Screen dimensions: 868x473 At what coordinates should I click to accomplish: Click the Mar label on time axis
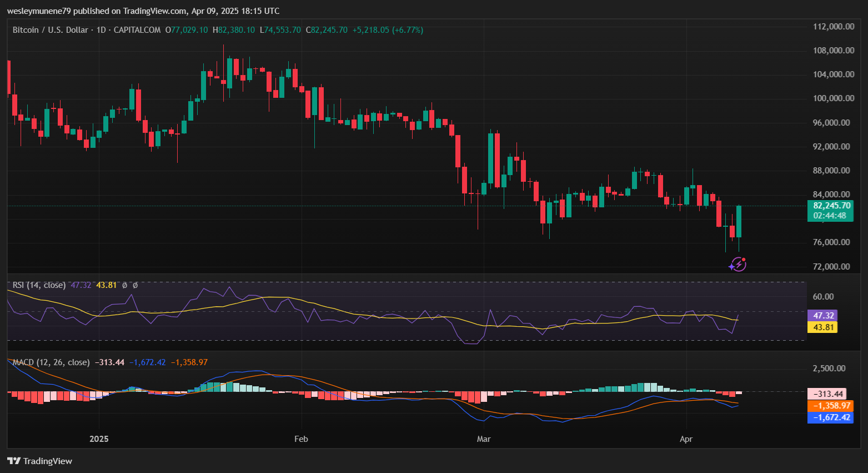tap(484, 439)
